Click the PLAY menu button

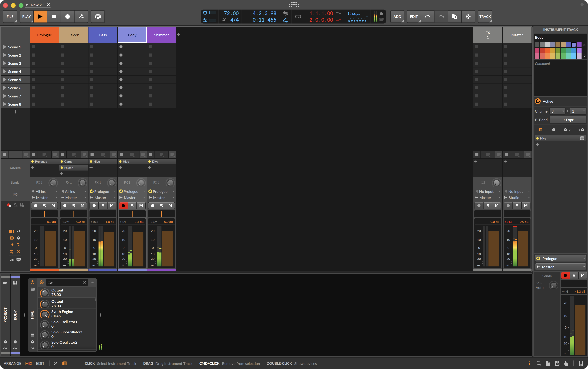point(27,17)
